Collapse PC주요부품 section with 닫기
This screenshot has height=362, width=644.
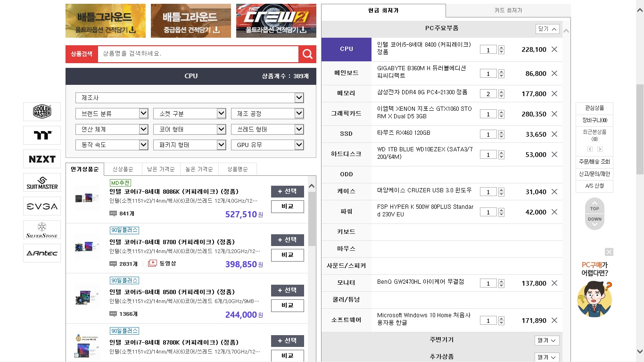(x=547, y=29)
